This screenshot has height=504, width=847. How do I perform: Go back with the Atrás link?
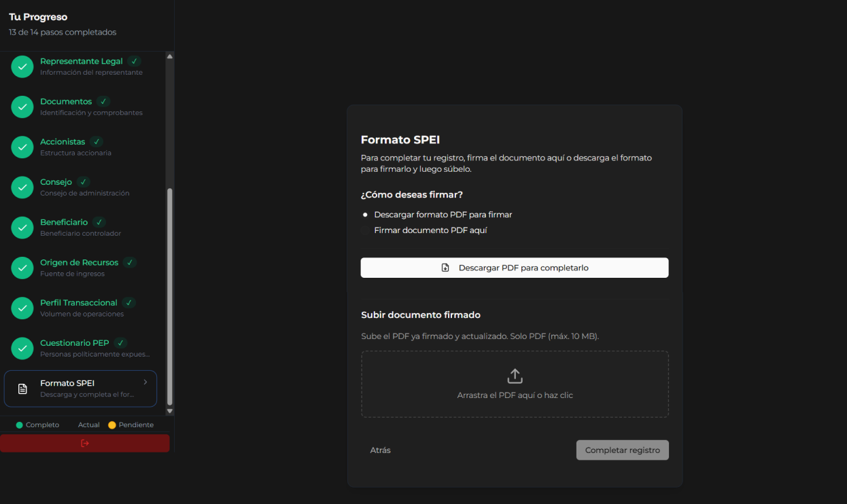(381, 450)
